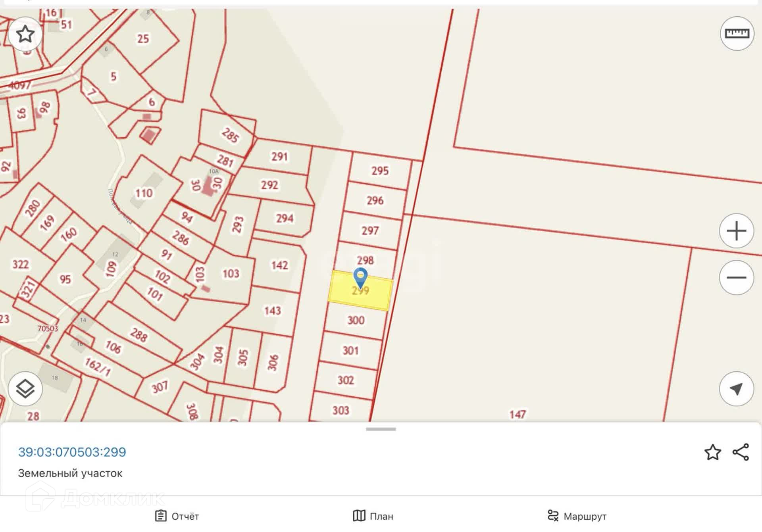
Task: Zoom in with the plus button
Action: click(x=736, y=231)
